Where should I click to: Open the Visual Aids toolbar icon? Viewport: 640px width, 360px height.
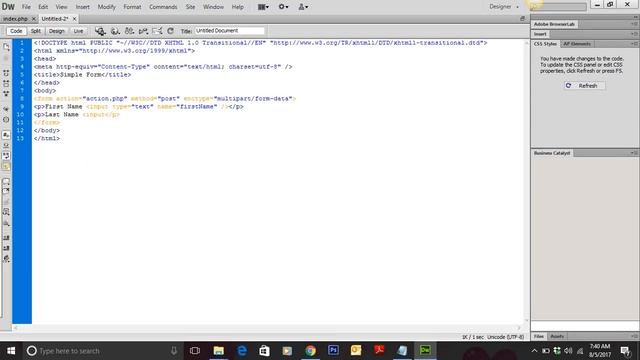coord(129,31)
